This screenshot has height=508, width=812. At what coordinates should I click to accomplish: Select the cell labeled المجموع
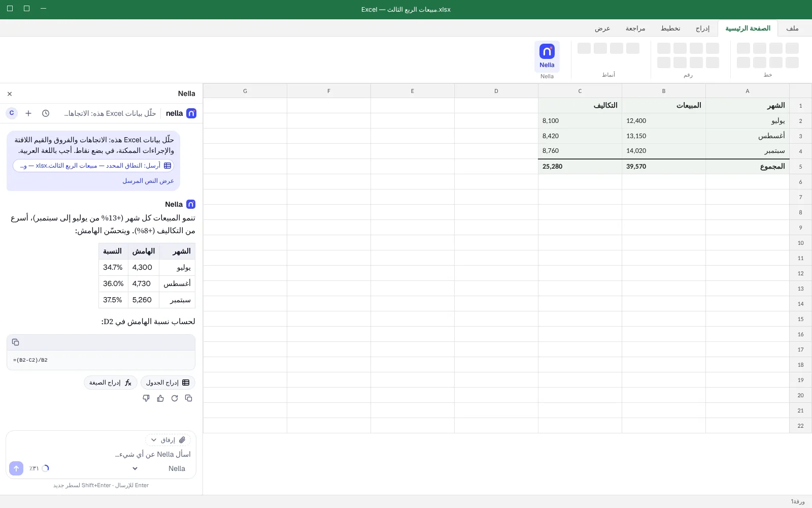748,167
